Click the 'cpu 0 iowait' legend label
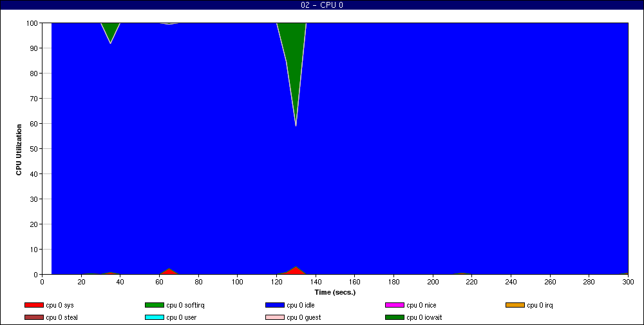 (x=424, y=317)
